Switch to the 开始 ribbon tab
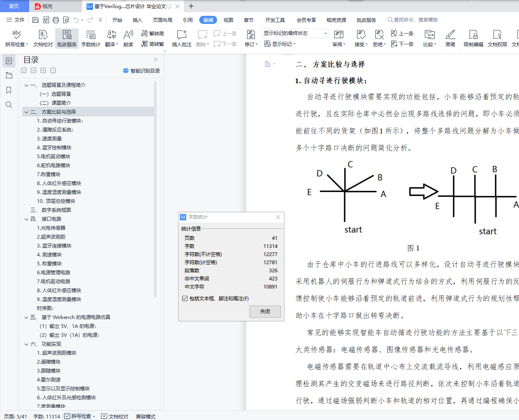Screen dimensions: 519x420 point(117,20)
